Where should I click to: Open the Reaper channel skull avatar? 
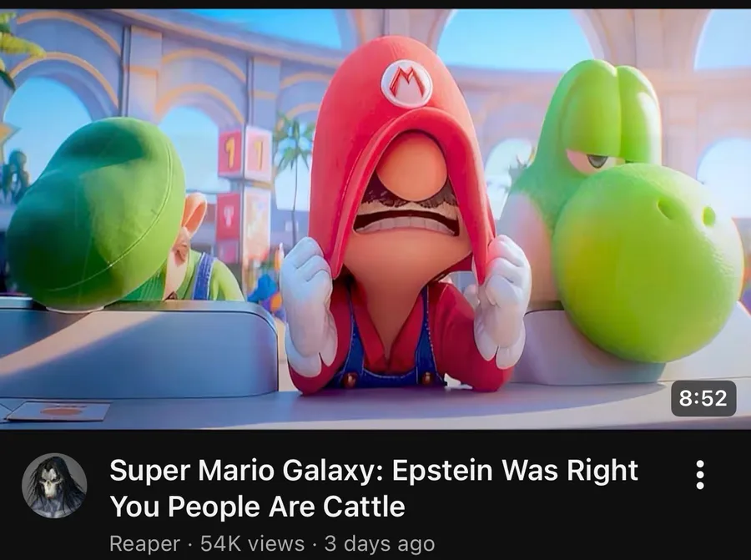click(54, 485)
